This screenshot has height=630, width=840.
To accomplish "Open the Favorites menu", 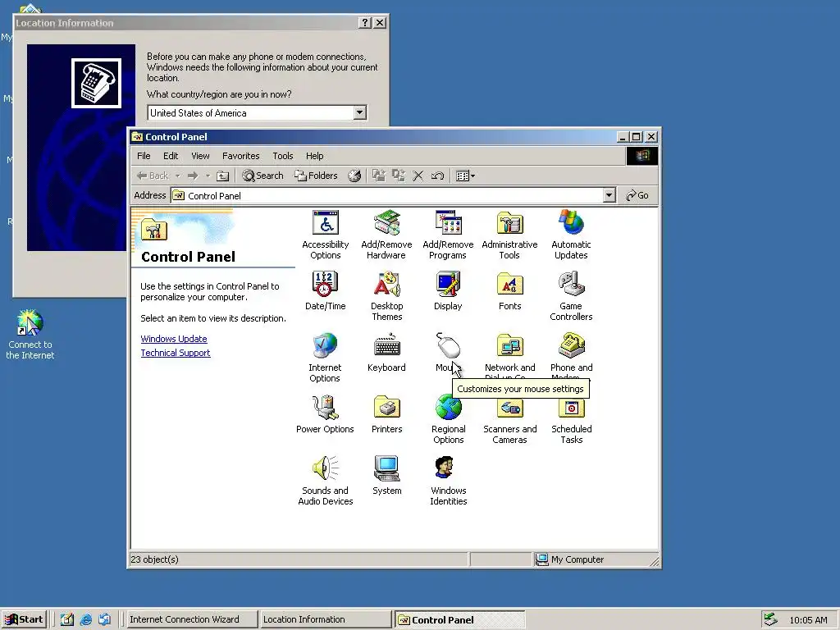I will pyautogui.click(x=240, y=156).
